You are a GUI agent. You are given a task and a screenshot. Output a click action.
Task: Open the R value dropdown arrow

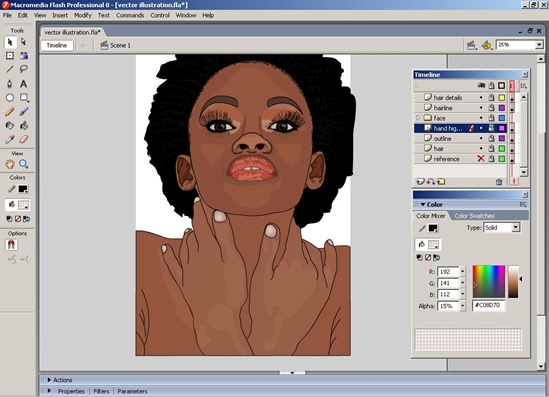point(463,272)
